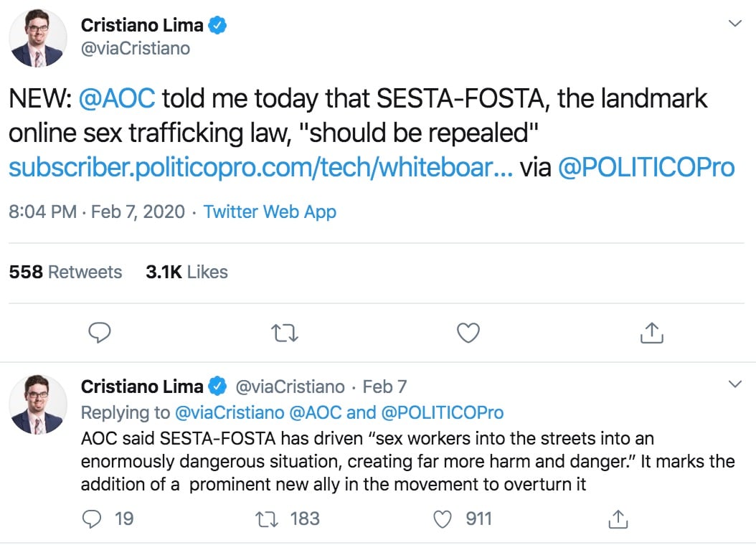Reply to the main SESTA-FOSTA tweet

100,333
